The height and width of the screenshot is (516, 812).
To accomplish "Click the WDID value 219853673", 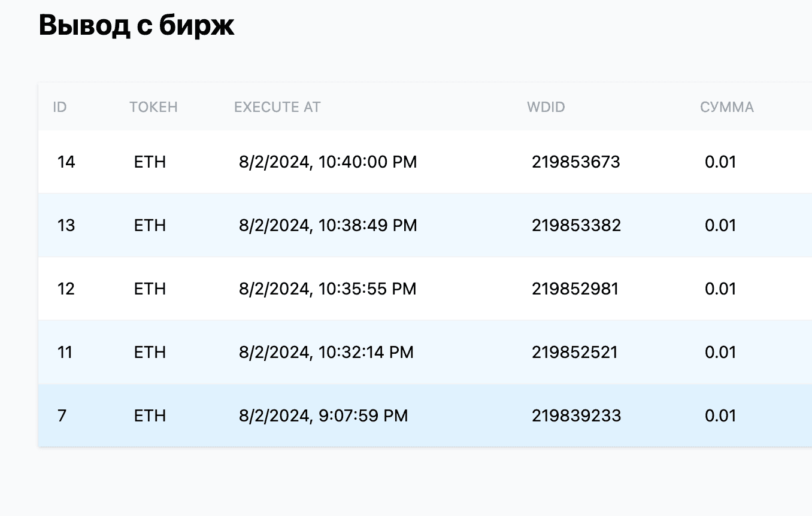I will [x=575, y=162].
